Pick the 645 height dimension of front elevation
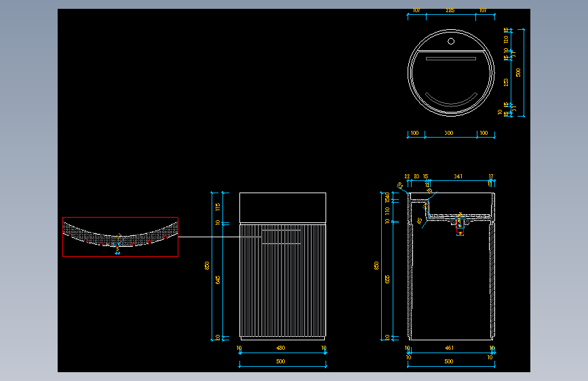Viewport: 588px width, 381px height. coord(218,280)
